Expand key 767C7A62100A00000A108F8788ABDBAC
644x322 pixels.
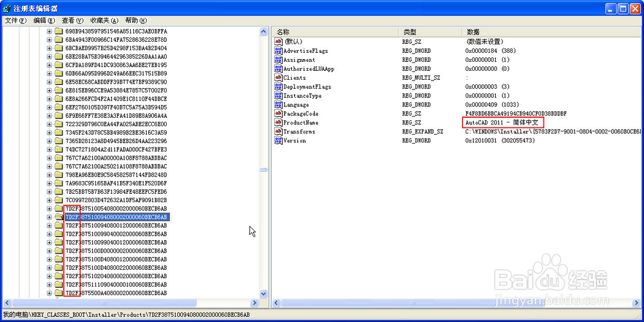coord(50,158)
